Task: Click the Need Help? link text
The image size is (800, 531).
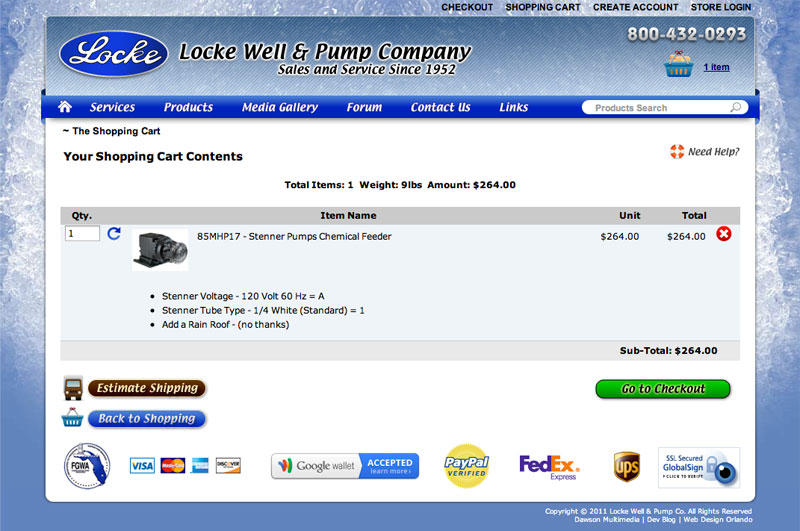Action: click(713, 151)
